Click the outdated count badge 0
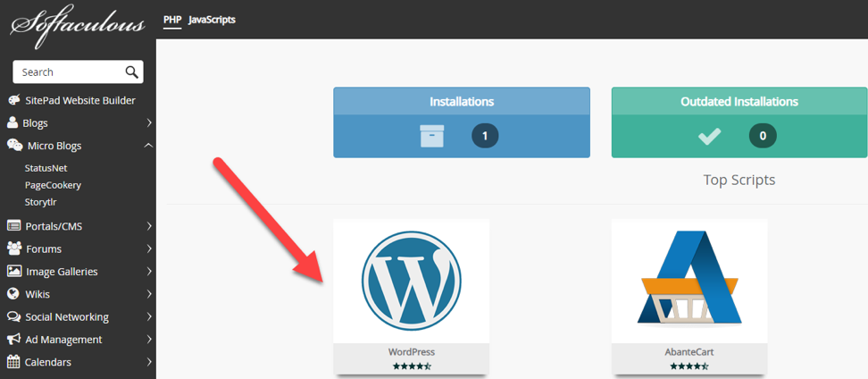Image resolution: width=868 pixels, height=379 pixels. [x=763, y=136]
